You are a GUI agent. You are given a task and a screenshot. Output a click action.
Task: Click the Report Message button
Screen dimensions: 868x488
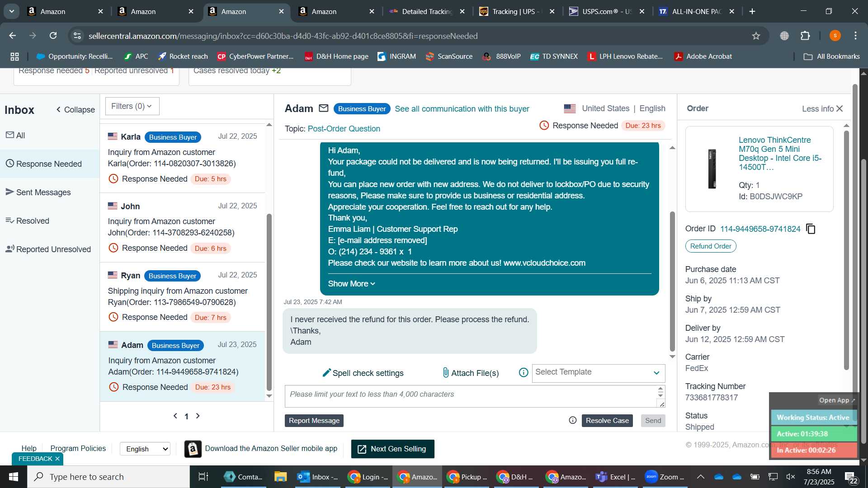314,421
